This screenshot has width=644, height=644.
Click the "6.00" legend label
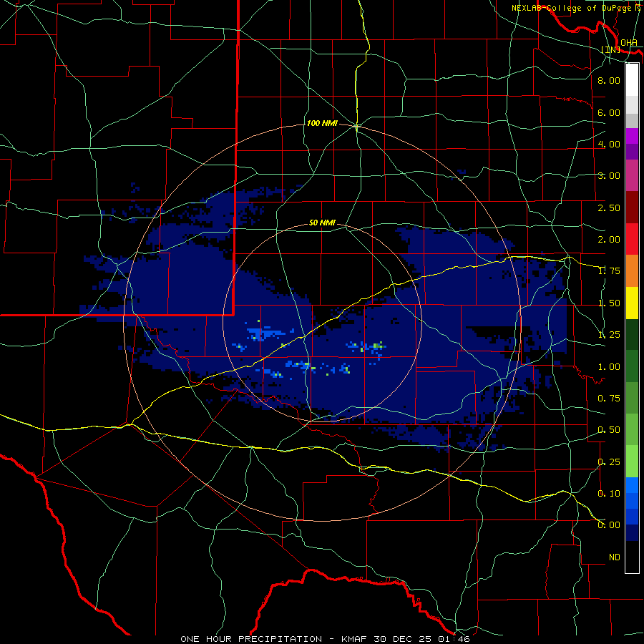click(x=609, y=112)
